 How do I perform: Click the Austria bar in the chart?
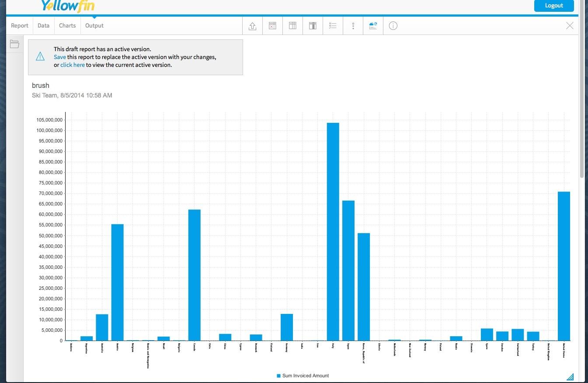click(x=118, y=282)
